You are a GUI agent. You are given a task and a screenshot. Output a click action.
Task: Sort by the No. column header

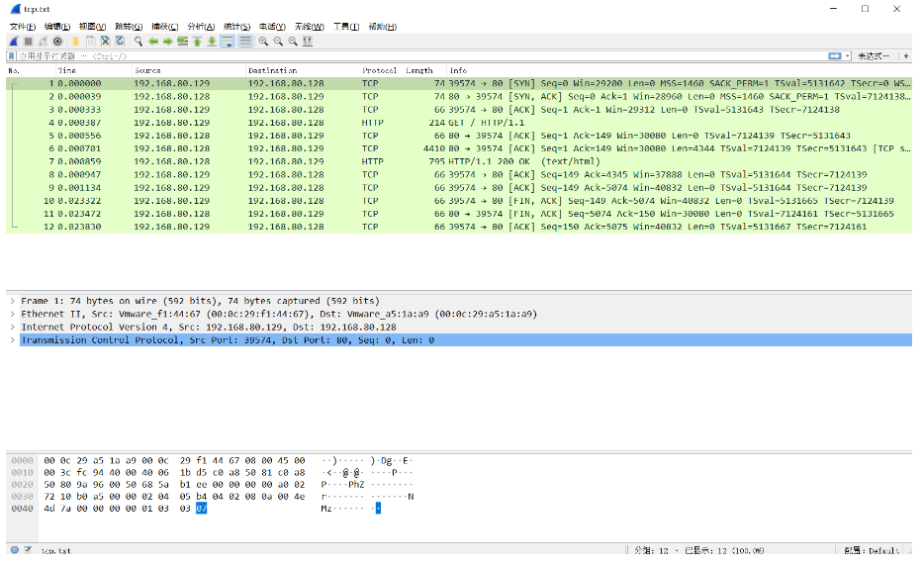(30, 70)
